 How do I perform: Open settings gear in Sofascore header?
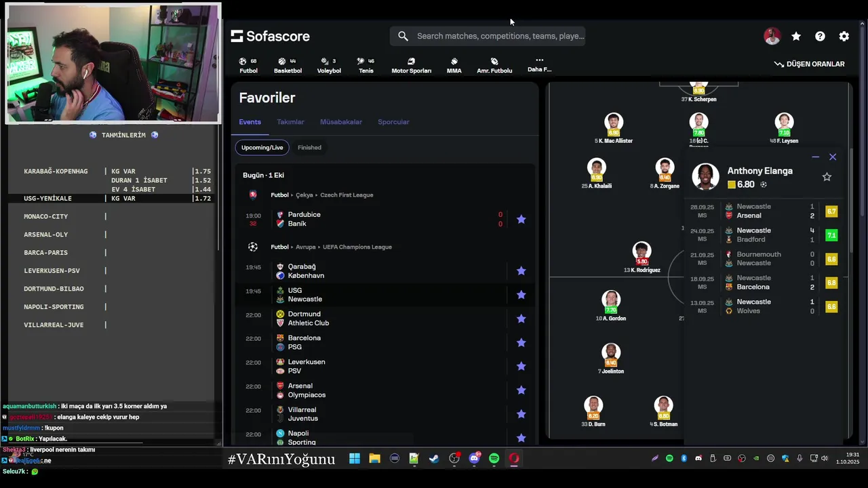844,37
